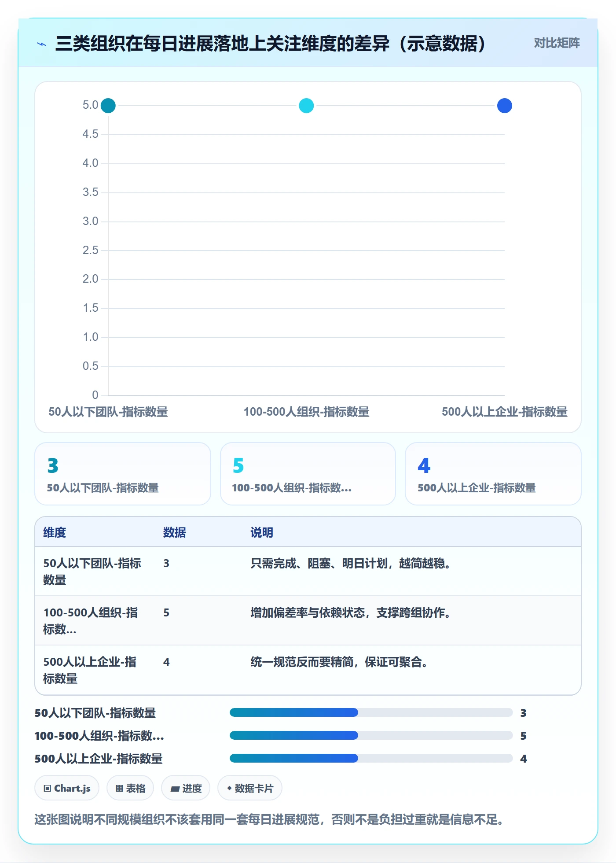616x863 pixels.
Task: Click the Chart.js tag chip
Action: point(67,788)
